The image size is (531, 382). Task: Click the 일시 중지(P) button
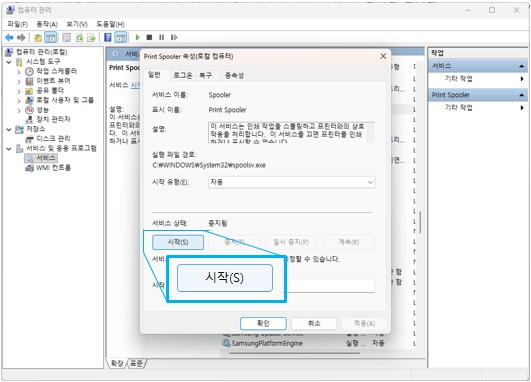[x=291, y=242]
